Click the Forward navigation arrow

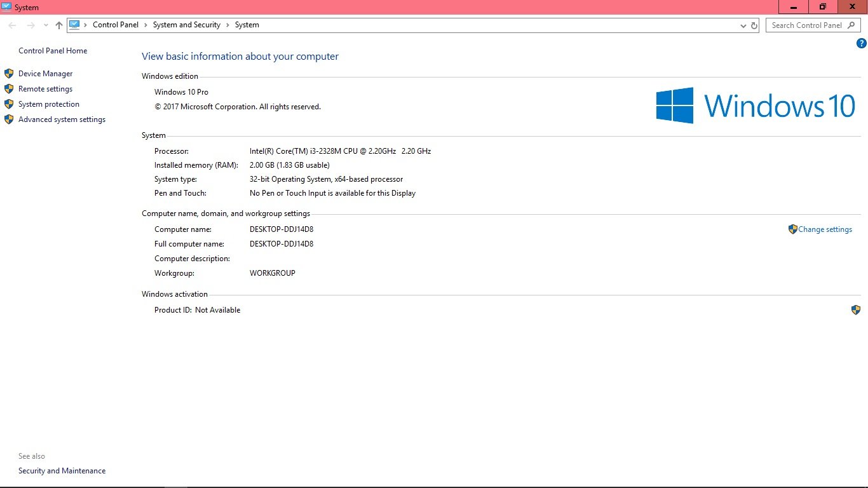pyautogui.click(x=31, y=25)
